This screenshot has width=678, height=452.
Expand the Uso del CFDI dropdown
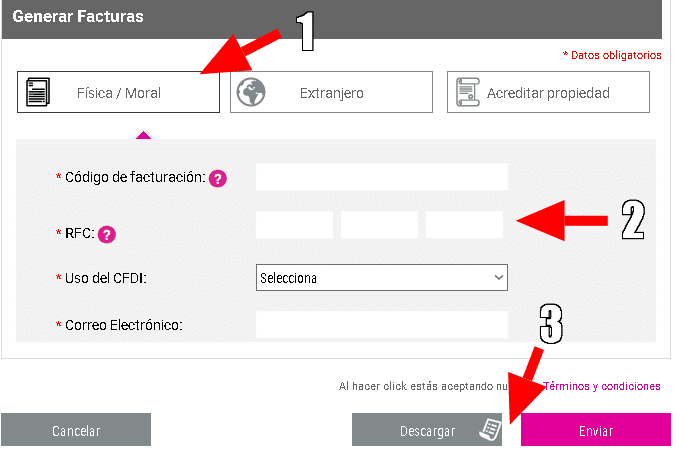[382, 278]
